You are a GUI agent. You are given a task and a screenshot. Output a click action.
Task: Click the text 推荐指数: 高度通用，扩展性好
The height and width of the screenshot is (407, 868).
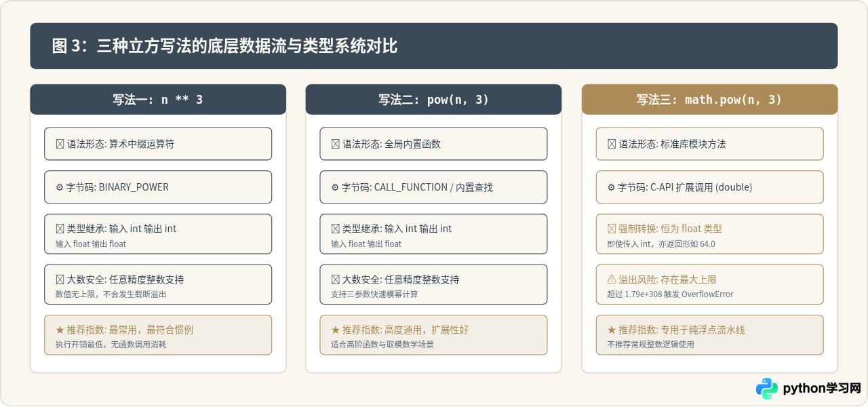tap(406, 330)
